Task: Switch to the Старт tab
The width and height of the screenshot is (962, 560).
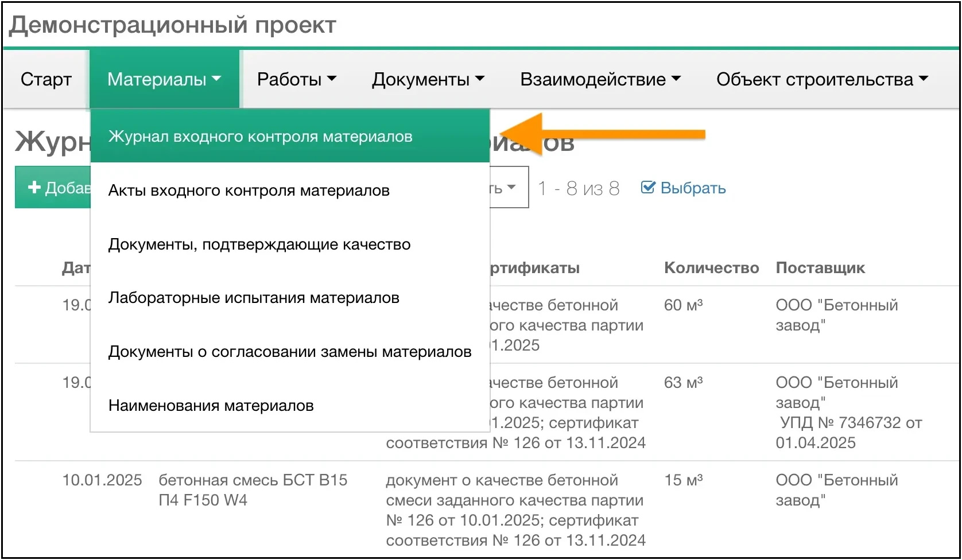Action: tap(46, 79)
